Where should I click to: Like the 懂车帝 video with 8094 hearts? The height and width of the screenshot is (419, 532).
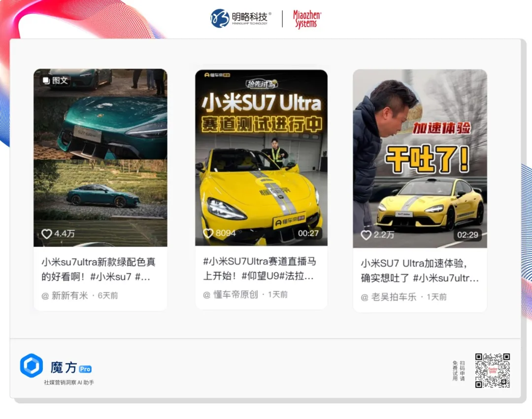pyautogui.click(x=208, y=233)
